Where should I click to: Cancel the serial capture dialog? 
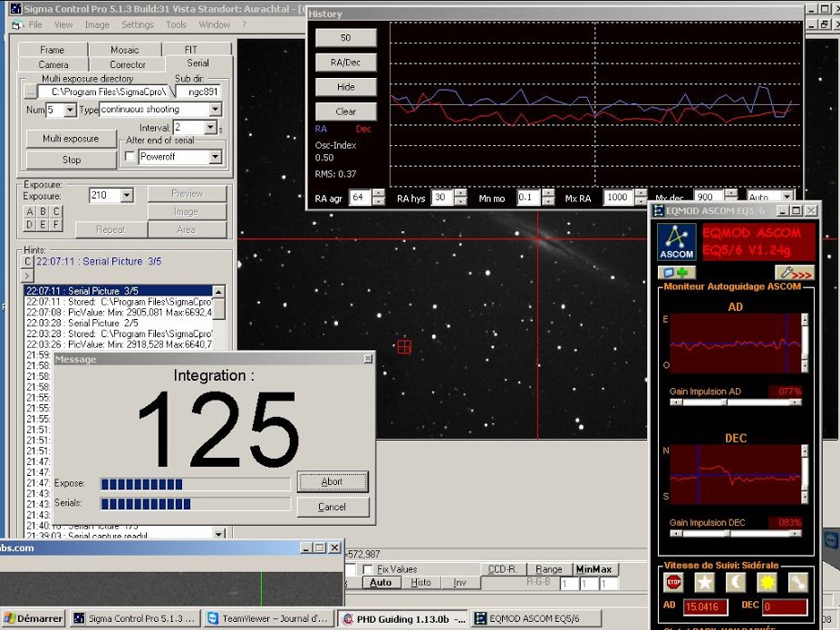pos(333,507)
